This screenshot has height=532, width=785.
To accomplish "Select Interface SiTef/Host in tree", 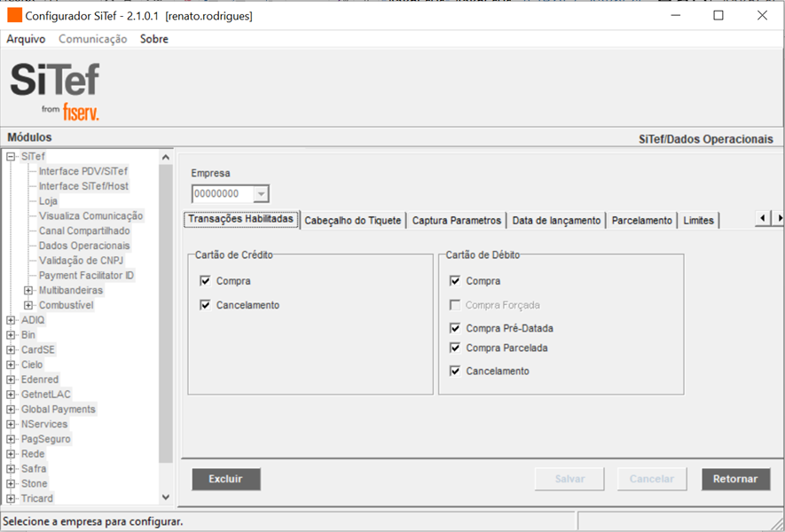I will (x=83, y=186).
